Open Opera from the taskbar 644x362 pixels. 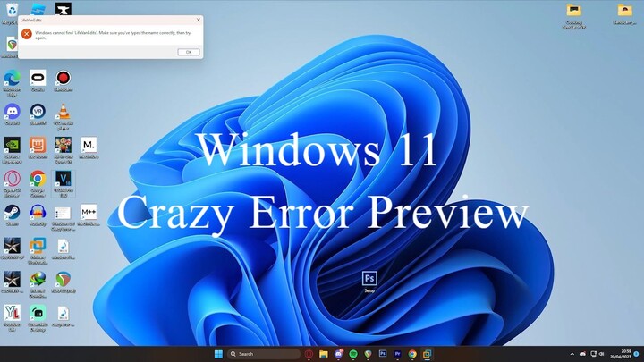(309, 354)
